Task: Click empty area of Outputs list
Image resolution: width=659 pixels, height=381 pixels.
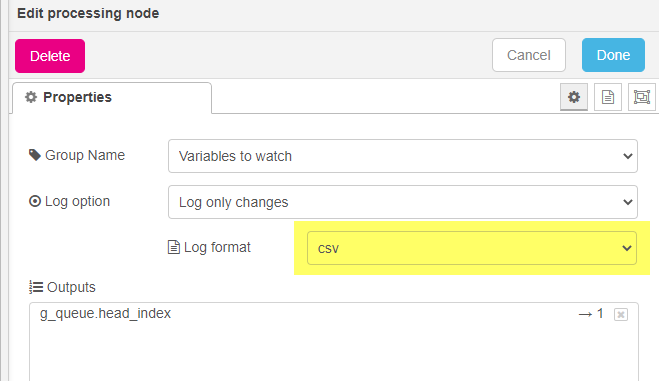Action: (334, 353)
